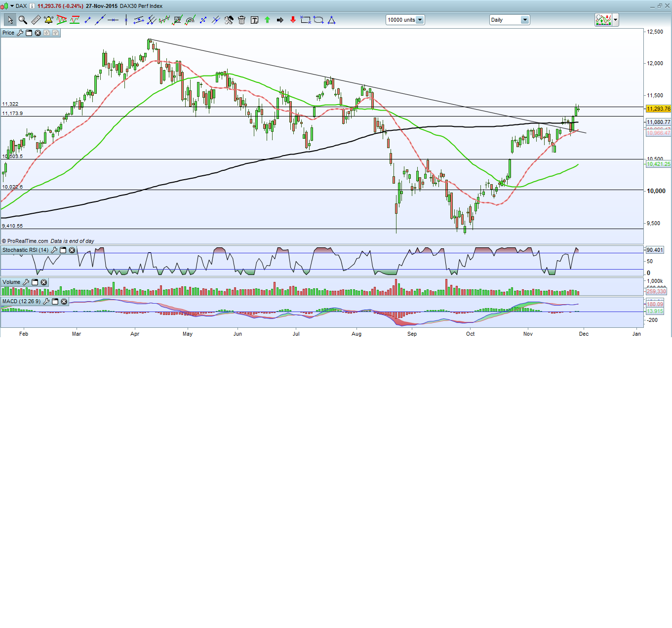The height and width of the screenshot is (628, 672).
Task: Open Price panel wrench settings
Action: click(x=20, y=33)
